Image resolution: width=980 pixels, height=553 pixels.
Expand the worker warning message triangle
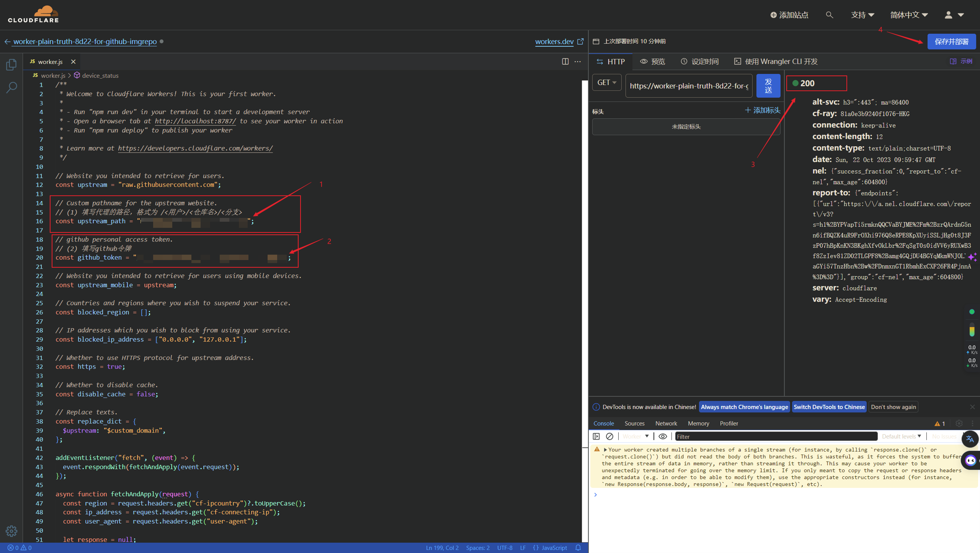(605, 450)
